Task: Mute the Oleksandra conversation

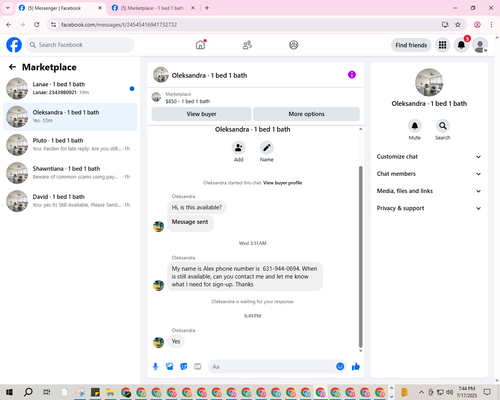Action: coord(415,126)
